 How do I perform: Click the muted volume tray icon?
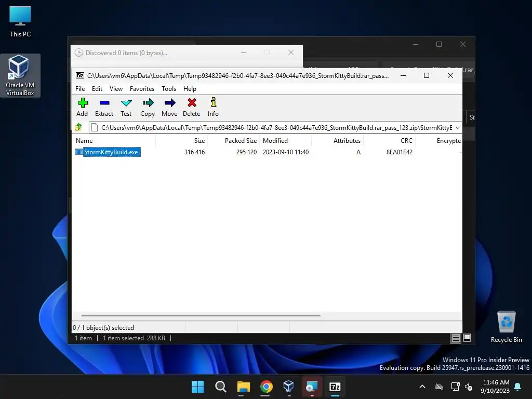(x=469, y=387)
